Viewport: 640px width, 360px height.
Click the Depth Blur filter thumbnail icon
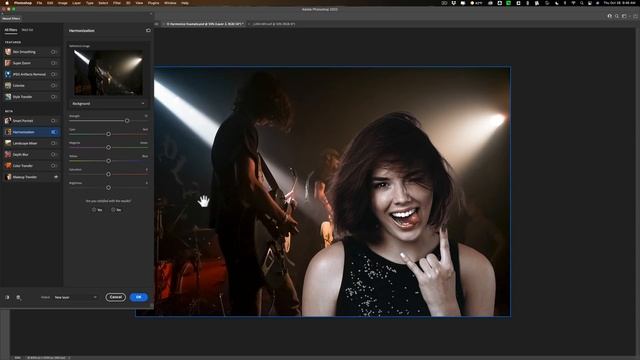tap(8, 154)
